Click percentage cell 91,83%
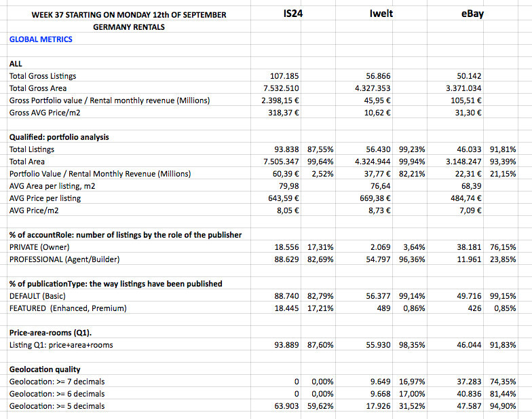 click(x=503, y=345)
